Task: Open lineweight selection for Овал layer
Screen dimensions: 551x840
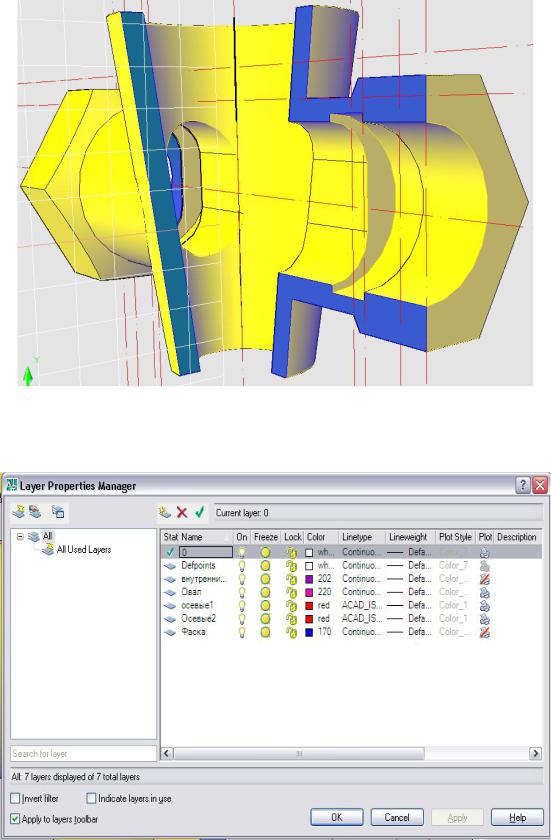Action: click(x=409, y=592)
